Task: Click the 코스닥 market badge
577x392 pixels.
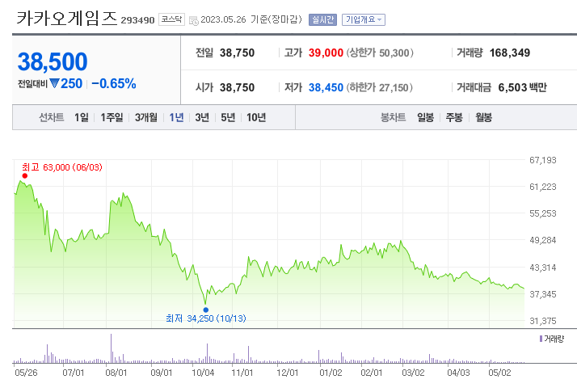Action: point(171,19)
